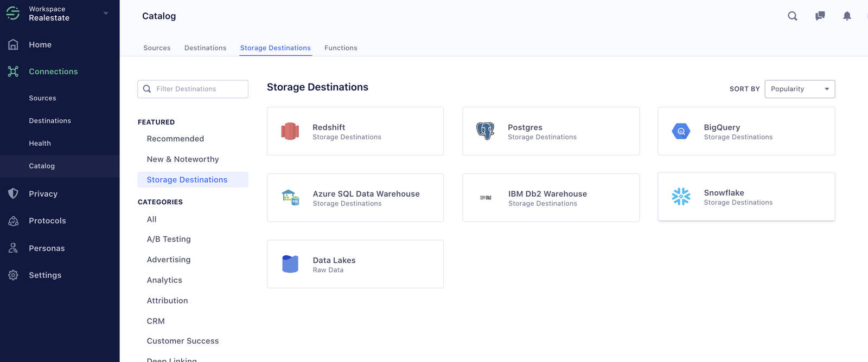Open the Home icon in sidebar
This screenshot has width=868, height=362.
pyautogui.click(x=14, y=44)
